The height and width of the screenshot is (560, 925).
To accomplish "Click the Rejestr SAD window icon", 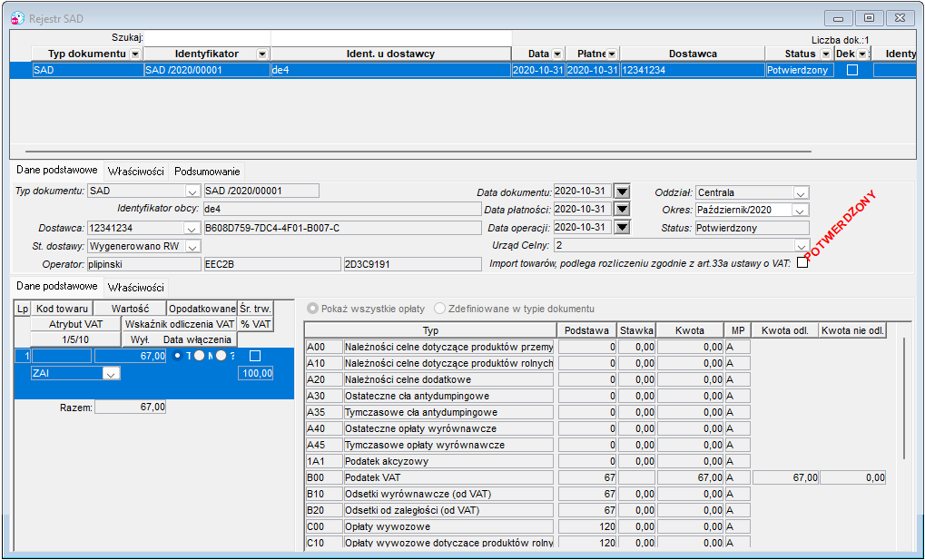I will (18, 18).
